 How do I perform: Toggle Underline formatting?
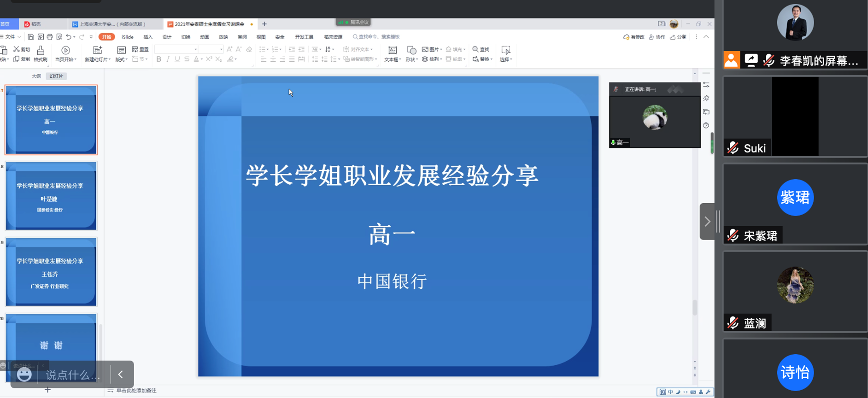177,59
